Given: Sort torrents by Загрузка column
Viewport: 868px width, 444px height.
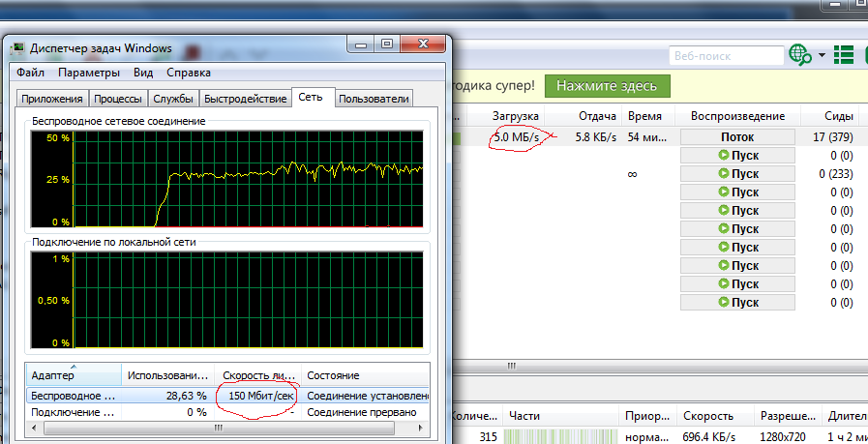Looking at the screenshot, I should click(x=514, y=115).
